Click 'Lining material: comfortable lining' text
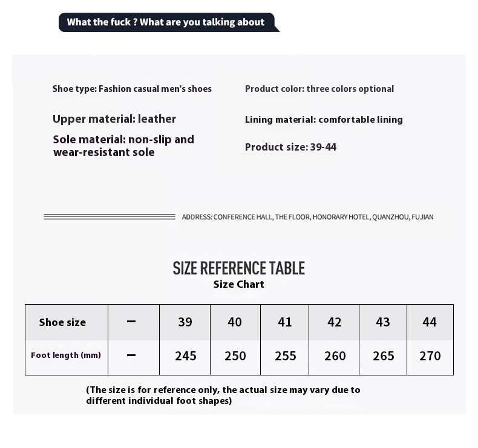Image resolution: width=478 pixels, height=448 pixels. (x=324, y=120)
